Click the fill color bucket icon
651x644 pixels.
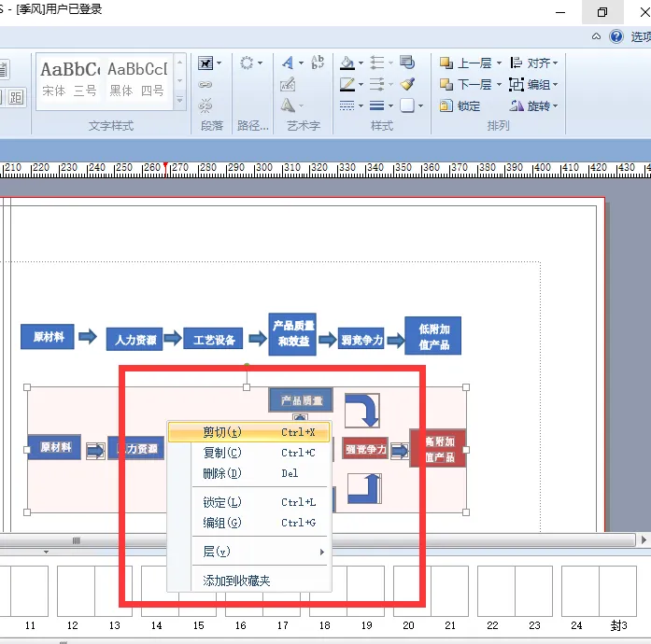[x=347, y=63]
